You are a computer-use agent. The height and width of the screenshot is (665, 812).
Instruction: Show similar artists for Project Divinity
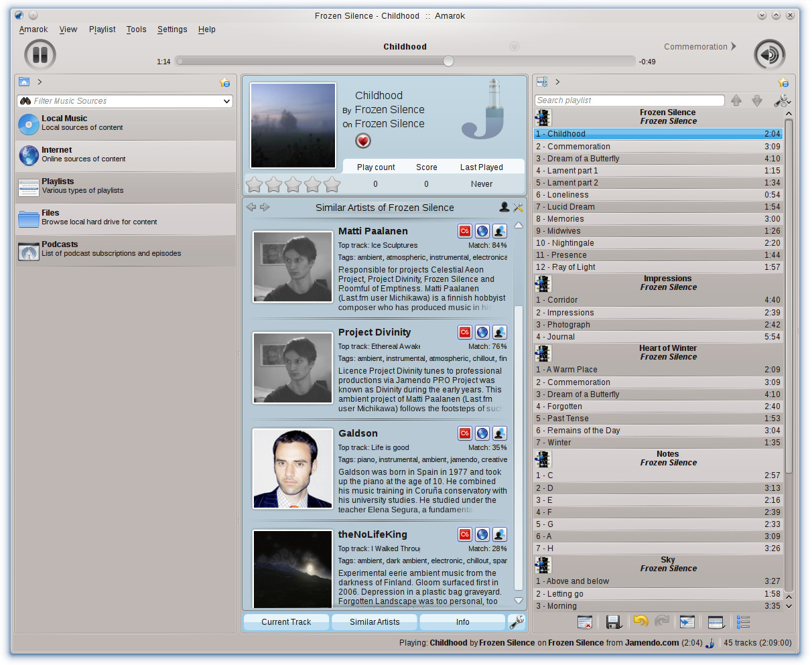tap(499, 332)
